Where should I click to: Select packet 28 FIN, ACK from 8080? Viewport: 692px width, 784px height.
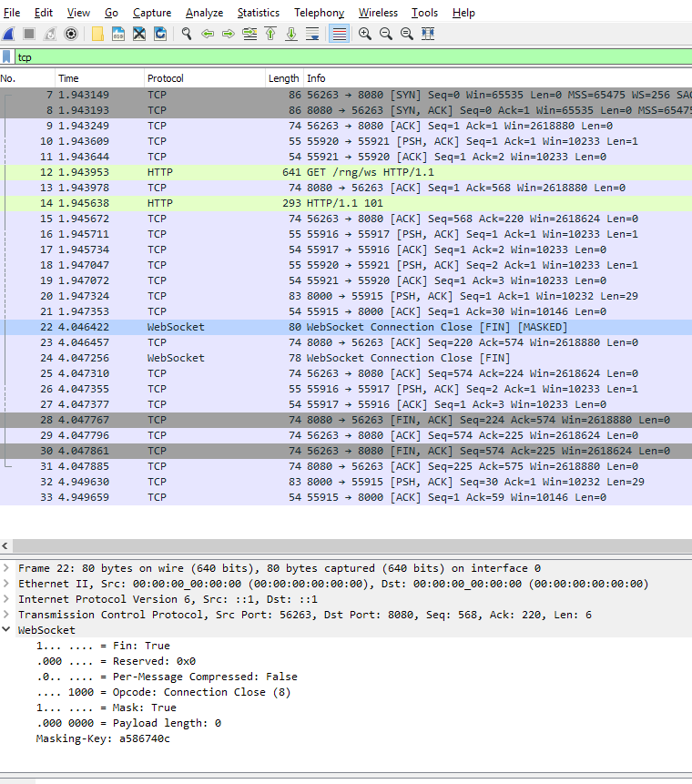point(346,420)
